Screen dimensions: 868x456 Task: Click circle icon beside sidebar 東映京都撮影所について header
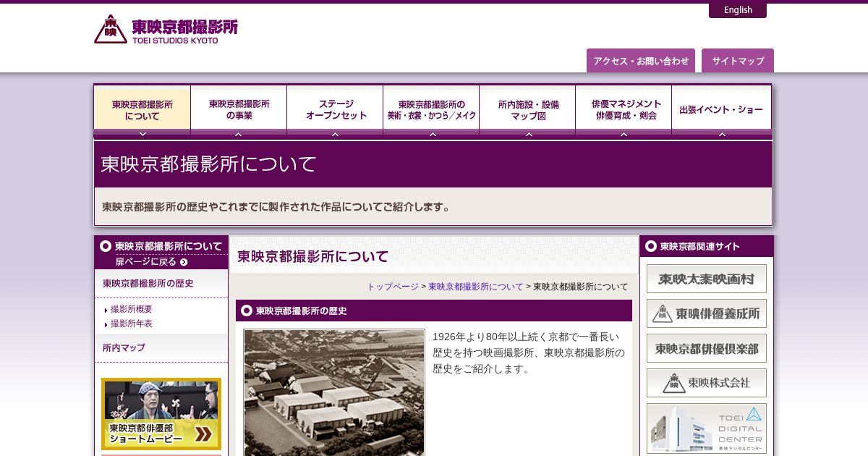(106, 246)
